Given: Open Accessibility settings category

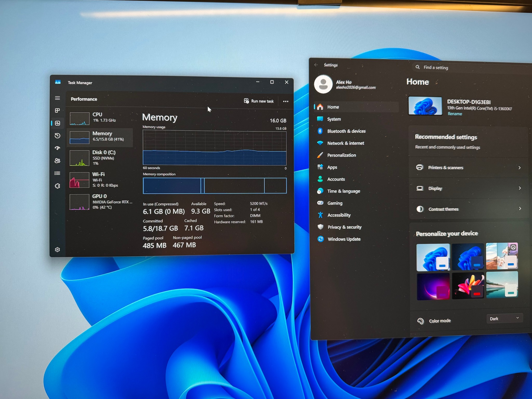Looking at the screenshot, I should (356, 215).
